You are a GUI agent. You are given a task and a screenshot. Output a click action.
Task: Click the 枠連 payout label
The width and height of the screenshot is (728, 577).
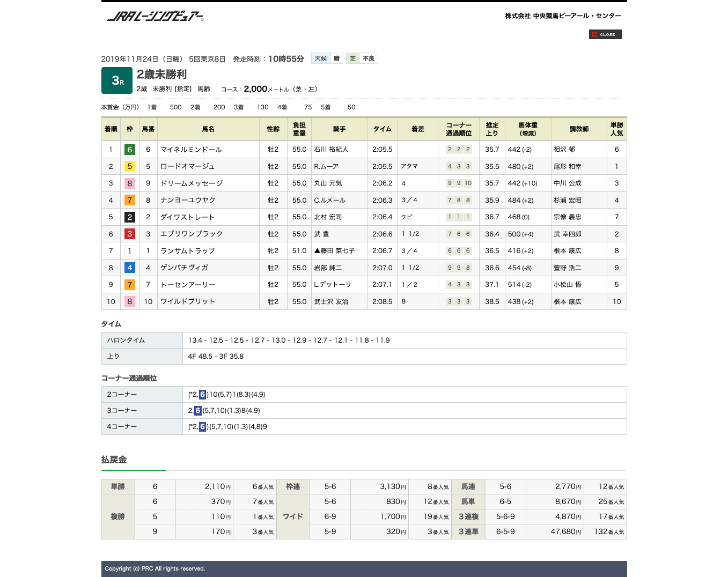(293, 486)
